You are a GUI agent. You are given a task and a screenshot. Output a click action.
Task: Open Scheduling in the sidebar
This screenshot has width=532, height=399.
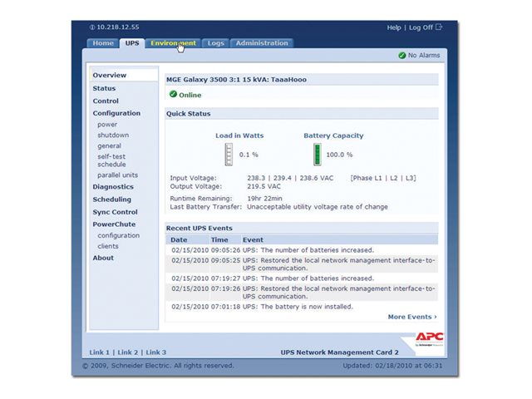(111, 199)
